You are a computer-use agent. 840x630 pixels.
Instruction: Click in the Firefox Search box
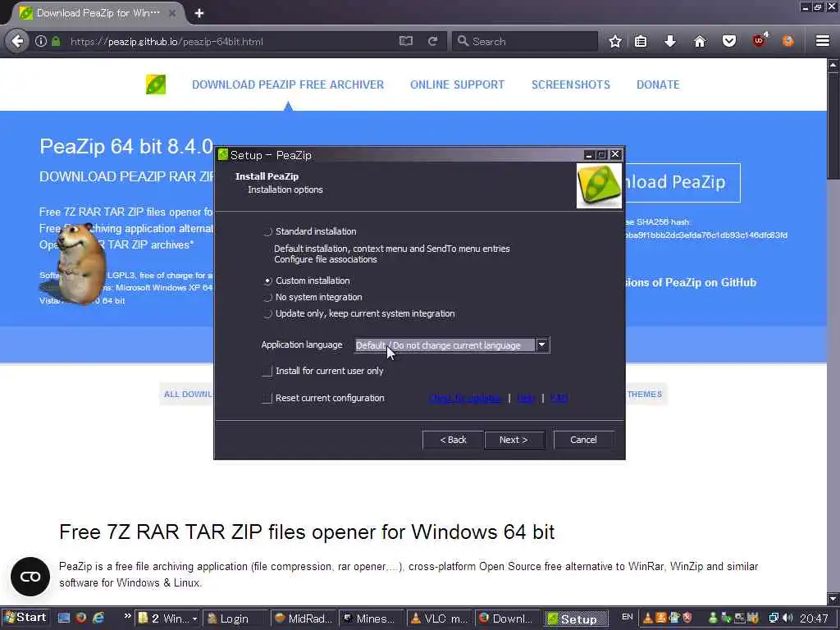click(525, 41)
